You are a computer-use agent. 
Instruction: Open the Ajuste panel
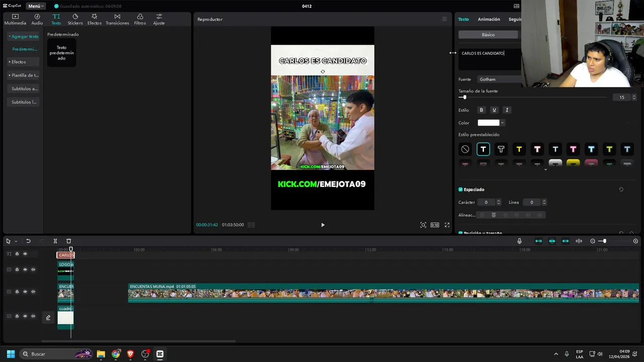pos(159,20)
